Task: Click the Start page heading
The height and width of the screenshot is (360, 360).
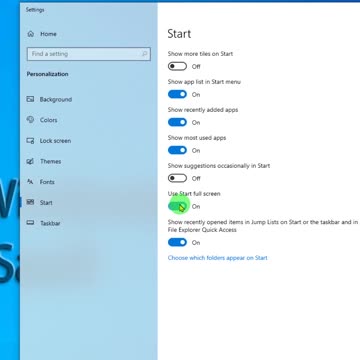Action: click(179, 34)
